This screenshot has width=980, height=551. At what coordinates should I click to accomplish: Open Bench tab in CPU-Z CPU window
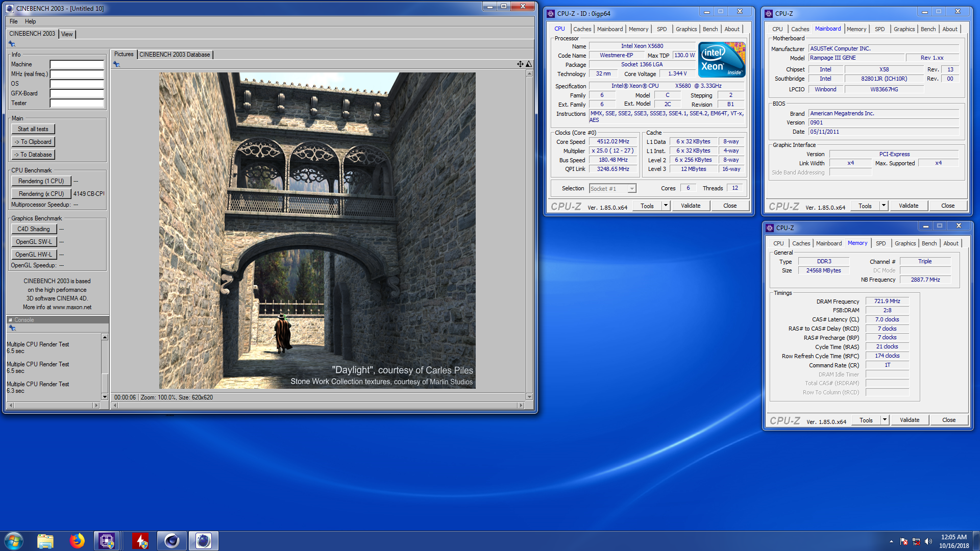click(x=710, y=29)
